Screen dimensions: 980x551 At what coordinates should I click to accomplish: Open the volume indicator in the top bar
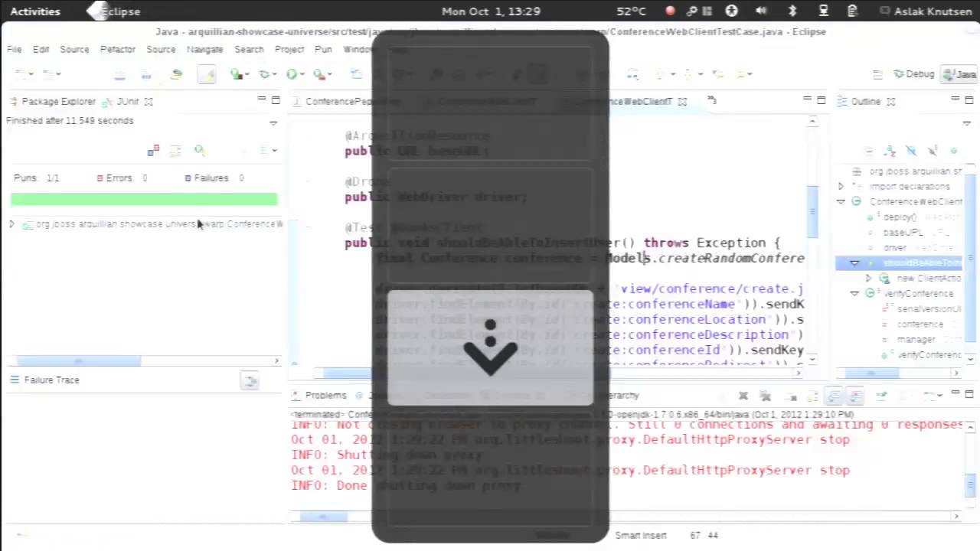pos(761,11)
